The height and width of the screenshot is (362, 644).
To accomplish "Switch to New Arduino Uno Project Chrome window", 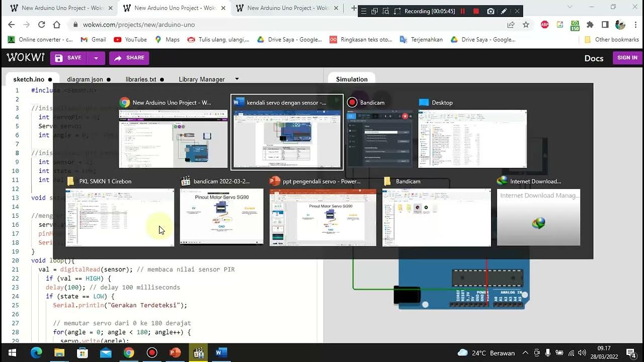I will pyautogui.click(x=173, y=132).
